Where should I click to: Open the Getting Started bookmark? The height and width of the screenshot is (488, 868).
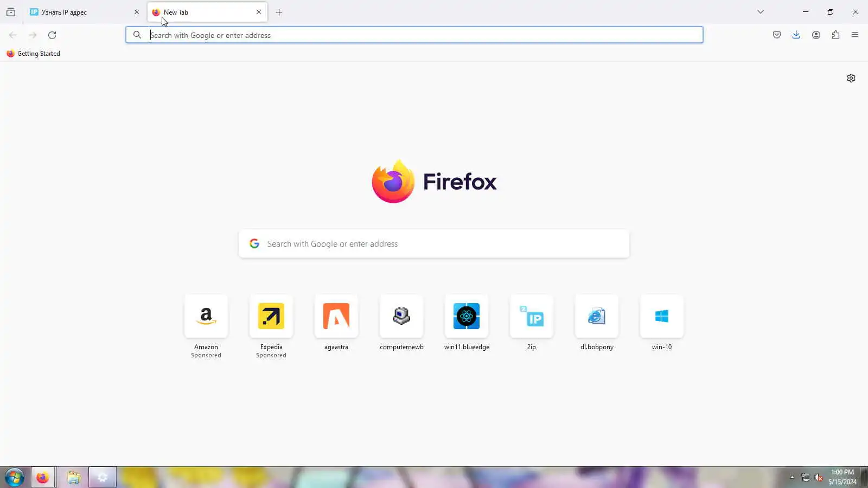coord(33,54)
